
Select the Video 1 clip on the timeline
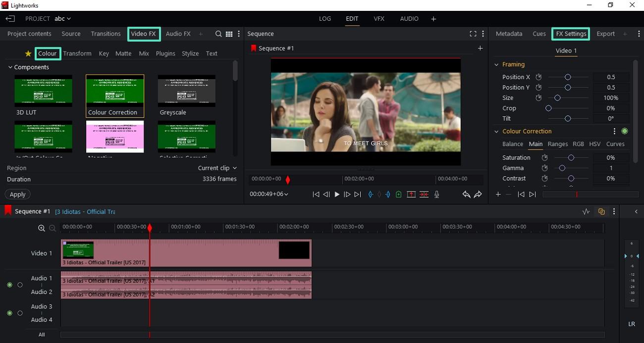[186, 253]
